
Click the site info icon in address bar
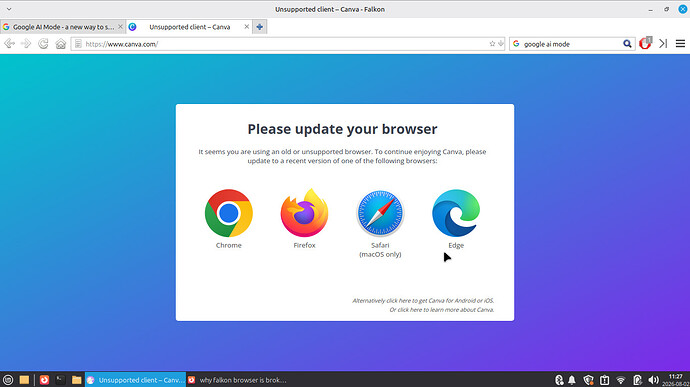tap(78, 44)
